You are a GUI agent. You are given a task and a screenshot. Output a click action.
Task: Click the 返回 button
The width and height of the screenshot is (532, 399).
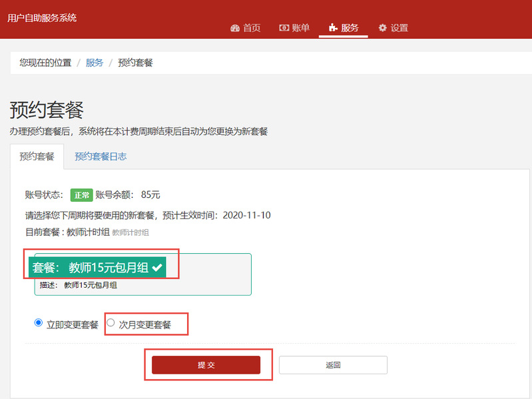[x=333, y=365]
